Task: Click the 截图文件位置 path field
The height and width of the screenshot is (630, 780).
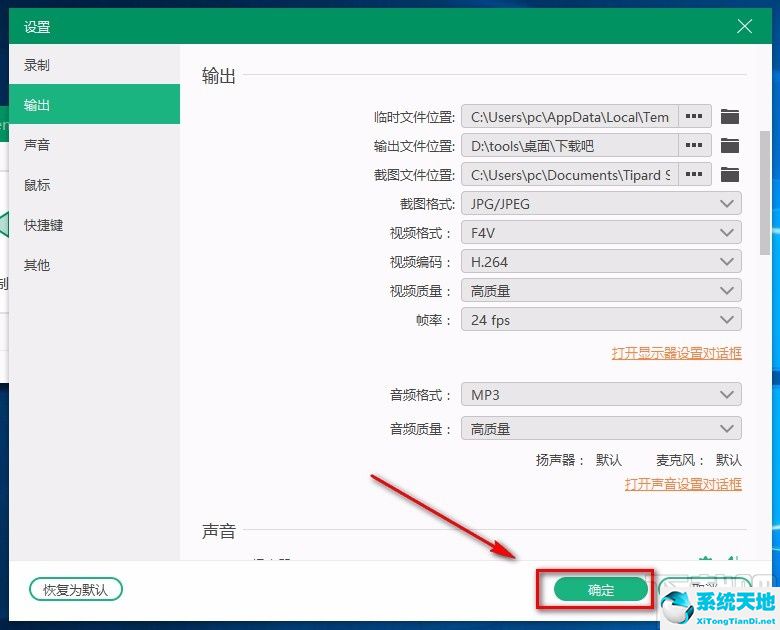Action: 570,174
